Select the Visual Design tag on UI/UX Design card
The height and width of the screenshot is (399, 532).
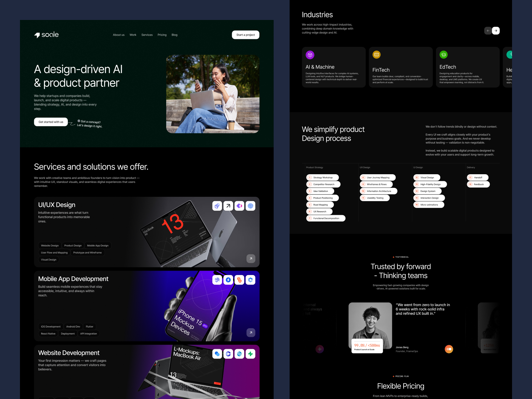(x=49, y=259)
